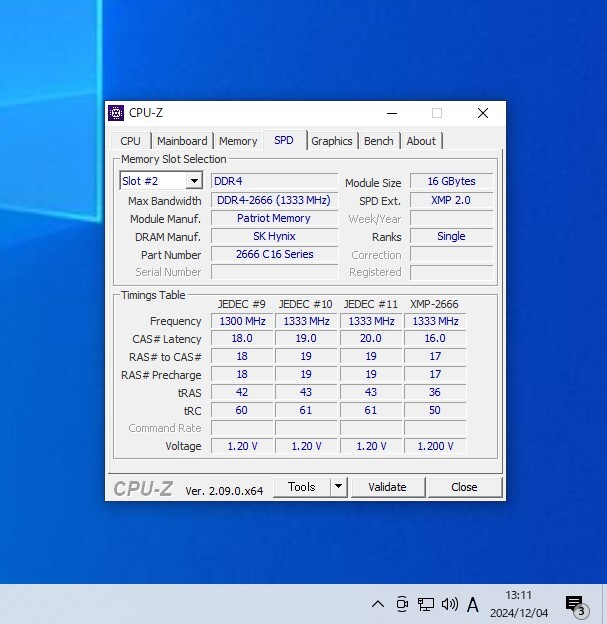Switch to the Mainboard tab
This screenshot has height=624, width=607.
[x=182, y=141]
